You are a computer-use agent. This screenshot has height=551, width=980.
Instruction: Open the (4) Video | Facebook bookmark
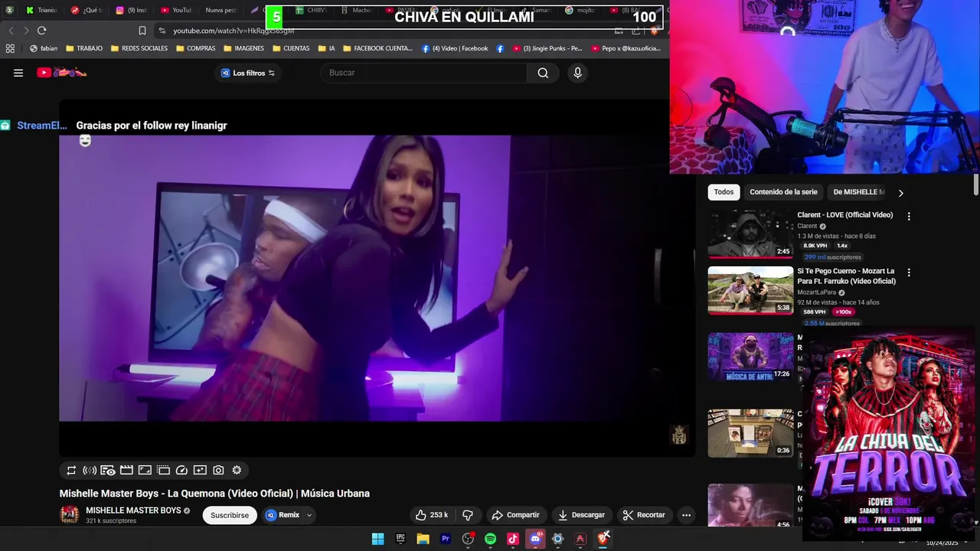click(x=455, y=48)
